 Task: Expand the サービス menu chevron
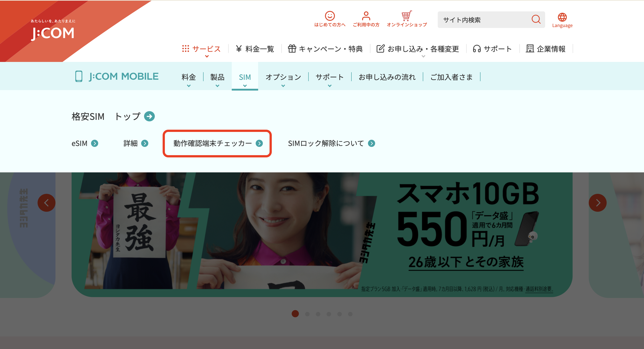pyautogui.click(x=207, y=57)
